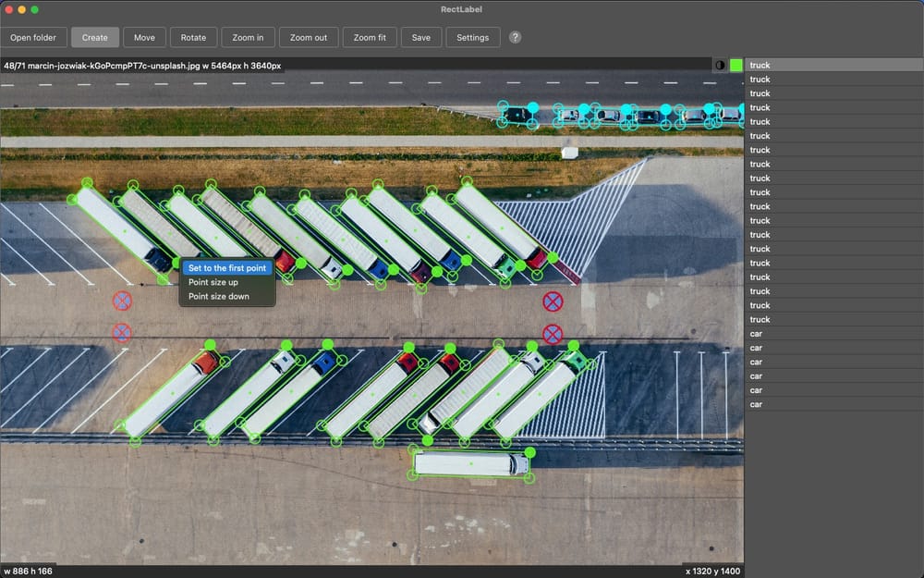Select 'Set to the first point'

click(227, 268)
